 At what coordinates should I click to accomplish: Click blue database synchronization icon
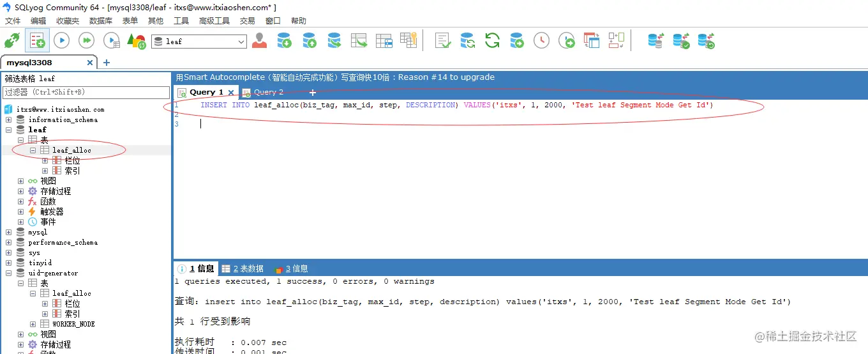pos(468,41)
